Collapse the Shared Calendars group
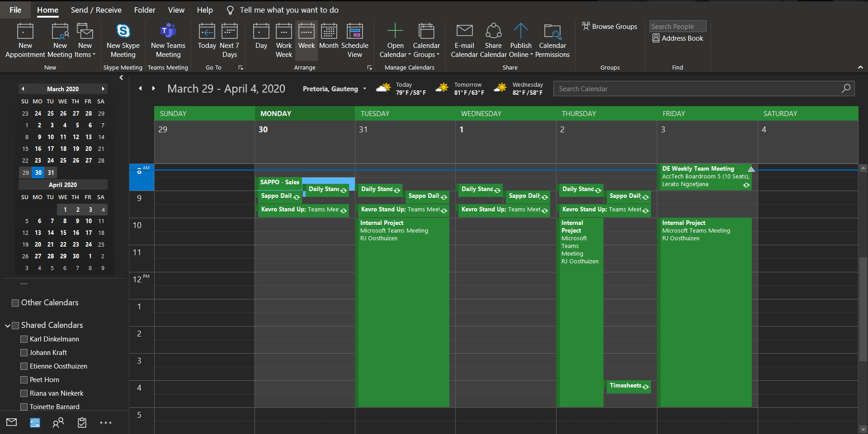The height and width of the screenshot is (434, 868). coord(8,326)
